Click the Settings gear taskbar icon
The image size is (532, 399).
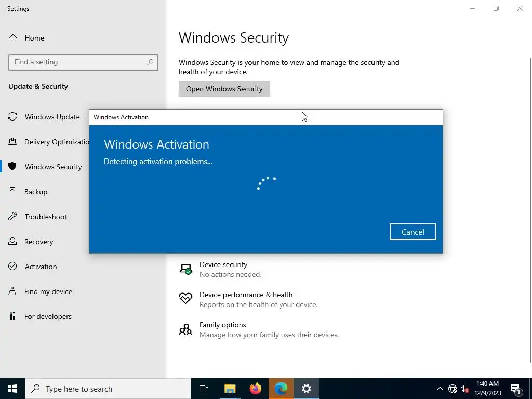[307, 389]
